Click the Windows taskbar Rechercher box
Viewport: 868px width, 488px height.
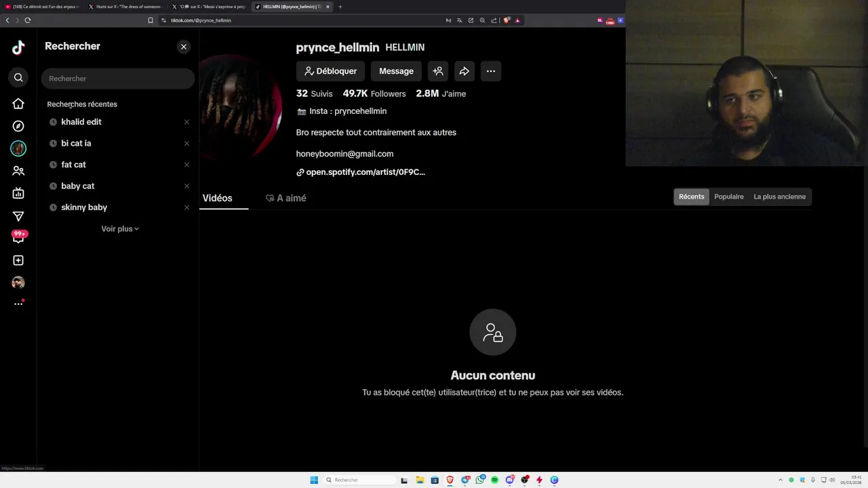click(x=359, y=480)
